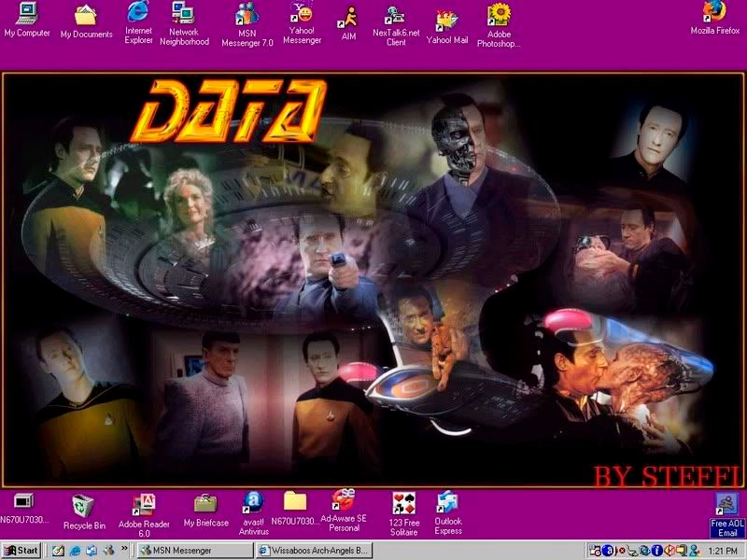Screen dimensions: 747x560
Task: Open 123 Free Solitaire game
Action: click(x=403, y=505)
